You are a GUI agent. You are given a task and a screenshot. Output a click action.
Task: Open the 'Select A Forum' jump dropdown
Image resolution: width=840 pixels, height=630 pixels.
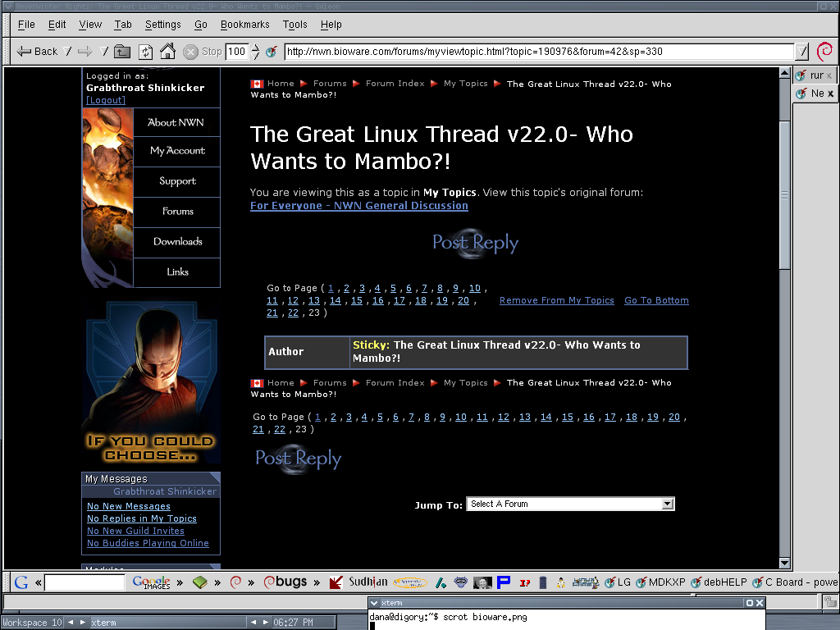click(571, 504)
